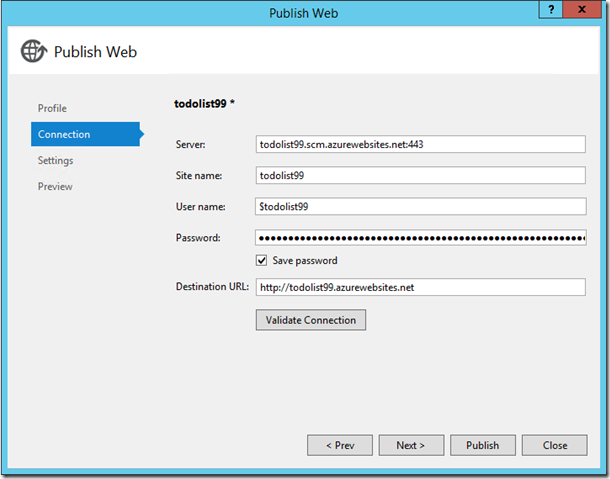Screen dimensions: 610x479
Task: Click the todolist99 * profile heading
Action: [204, 104]
